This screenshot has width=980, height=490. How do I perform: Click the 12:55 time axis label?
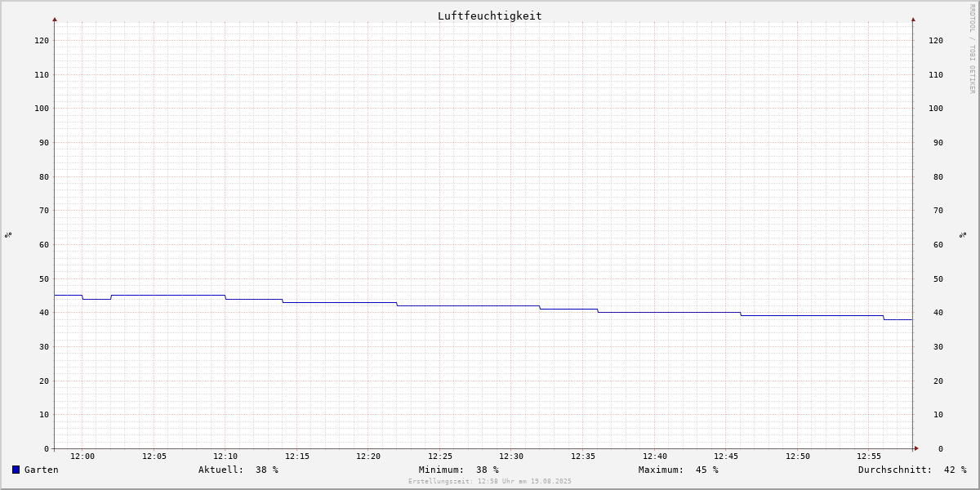click(869, 456)
